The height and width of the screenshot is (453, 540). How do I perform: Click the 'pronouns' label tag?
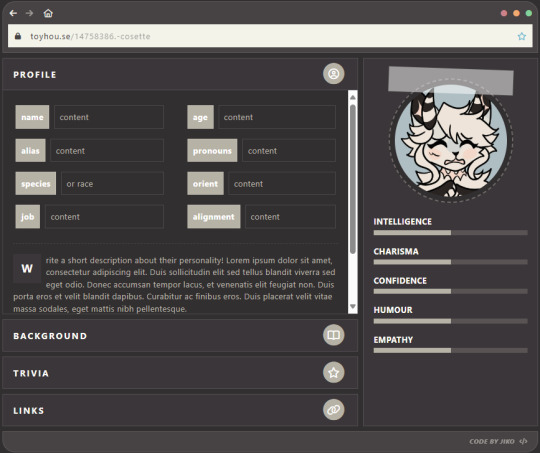pos(212,151)
